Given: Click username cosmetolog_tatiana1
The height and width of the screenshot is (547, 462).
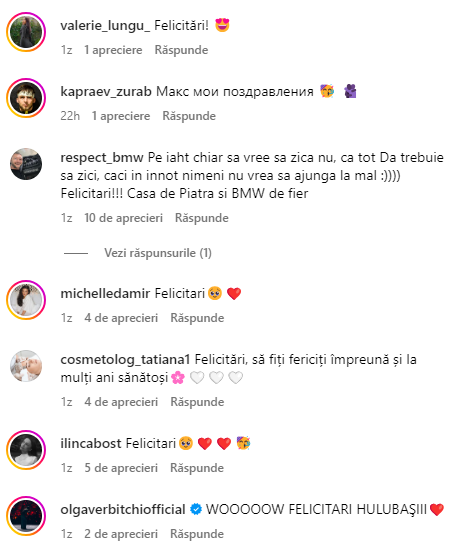Looking at the screenshot, I should click(x=125, y=360).
